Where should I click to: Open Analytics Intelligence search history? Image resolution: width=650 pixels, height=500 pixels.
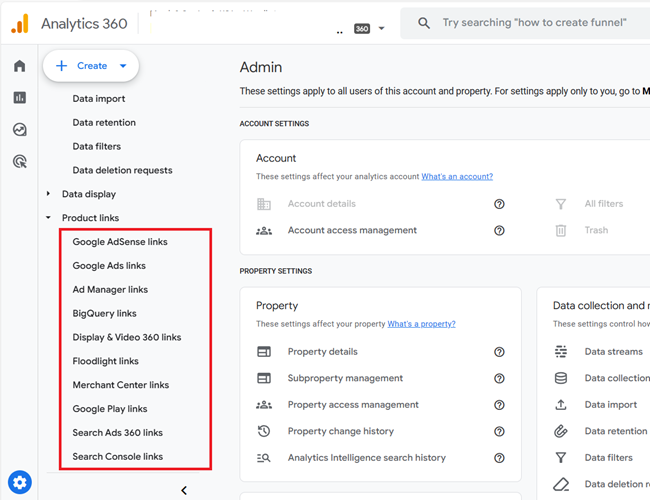pyautogui.click(x=366, y=458)
